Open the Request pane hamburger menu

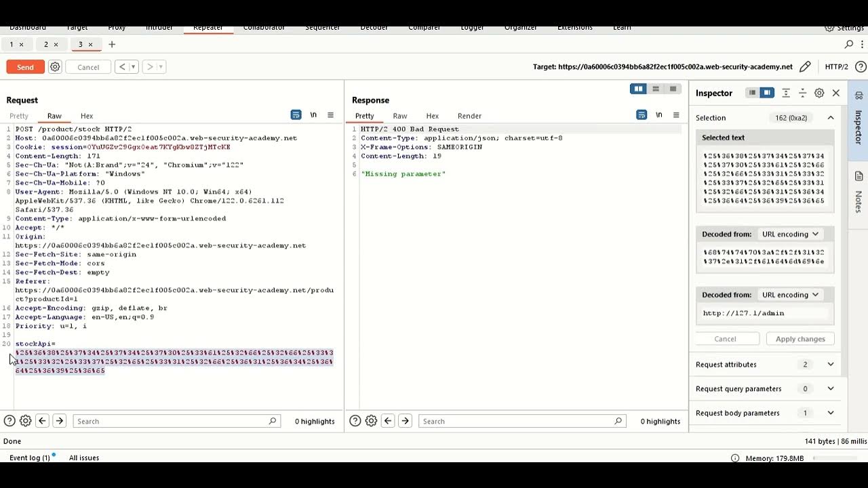point(330,115)
